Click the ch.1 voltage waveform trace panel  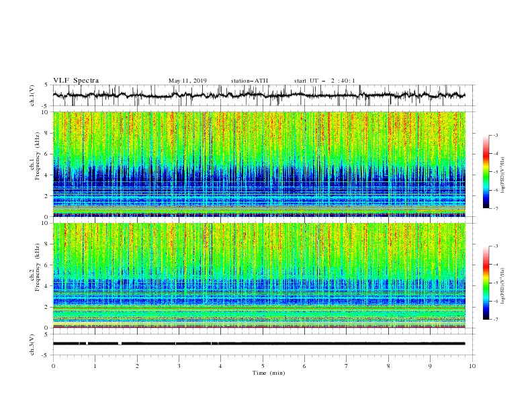[264, 95]
